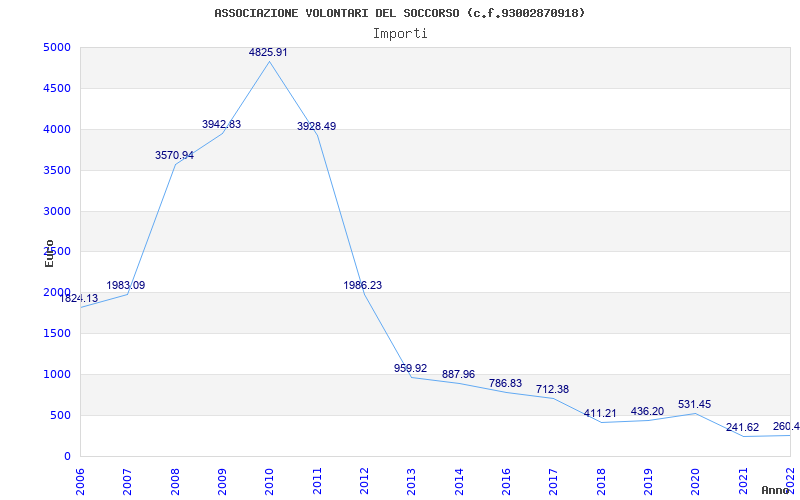This screenshot has width=800, height=500.
Task: Click x-axis year 2008
Action: (x=174, y=480)
